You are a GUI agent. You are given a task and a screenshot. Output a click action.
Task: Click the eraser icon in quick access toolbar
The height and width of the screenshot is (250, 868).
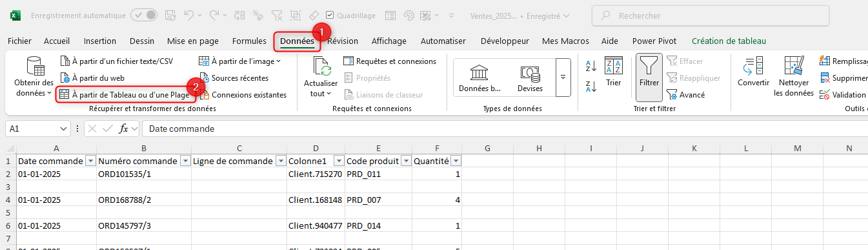point(314,16)
